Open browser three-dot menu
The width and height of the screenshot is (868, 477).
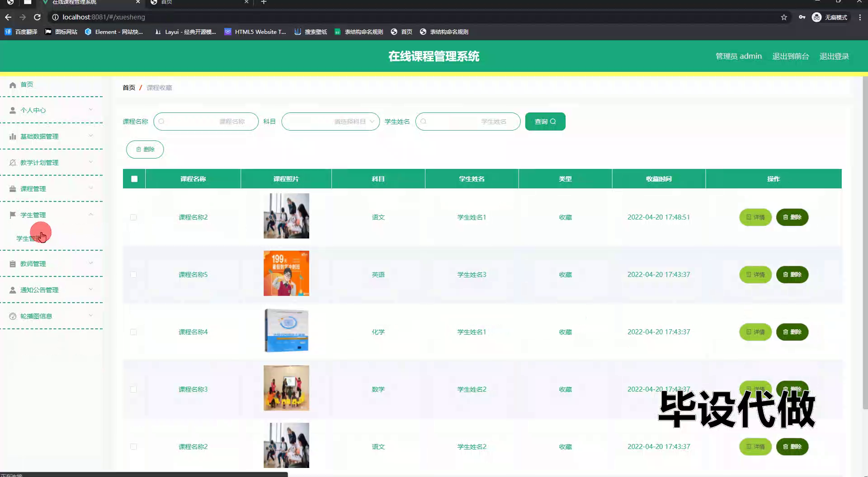coord(860,17)
